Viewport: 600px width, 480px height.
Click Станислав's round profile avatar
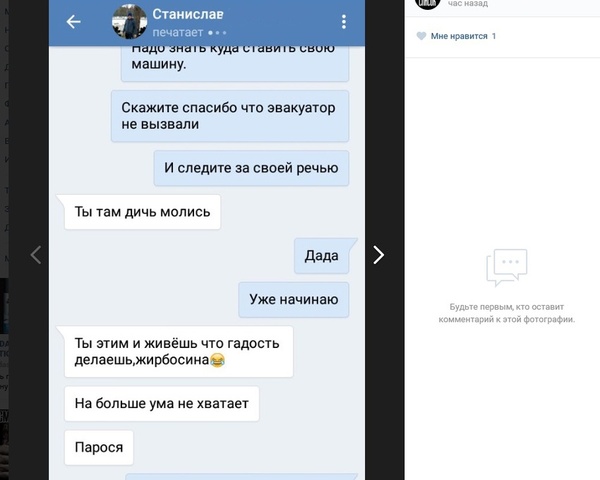129,22
